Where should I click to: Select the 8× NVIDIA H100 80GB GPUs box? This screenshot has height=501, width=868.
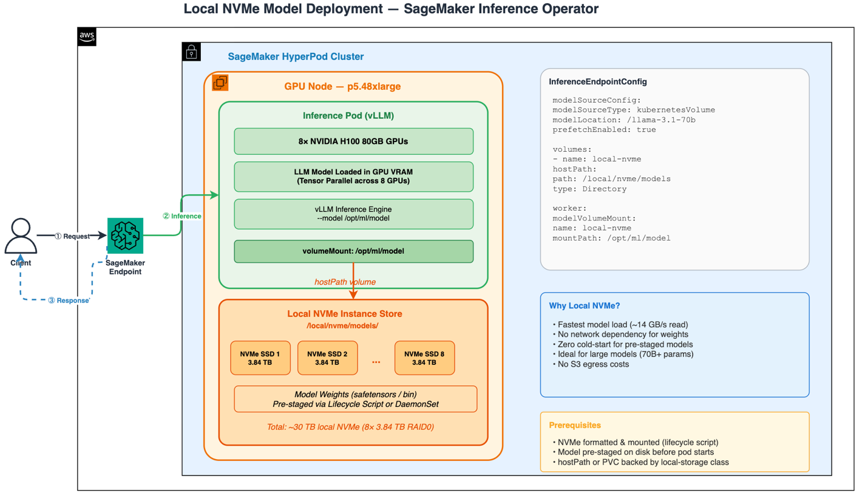point(353,141)
